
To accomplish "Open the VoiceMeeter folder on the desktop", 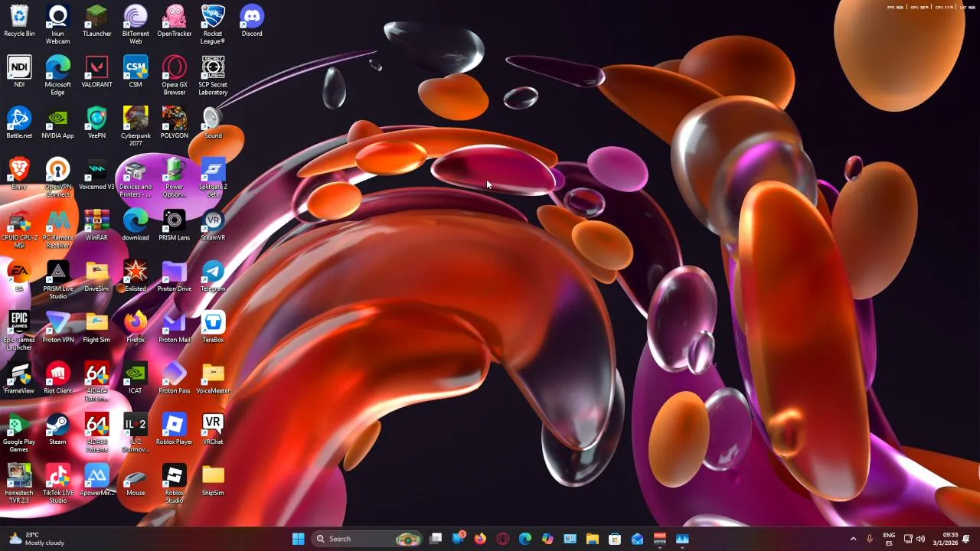I will 213,379.
